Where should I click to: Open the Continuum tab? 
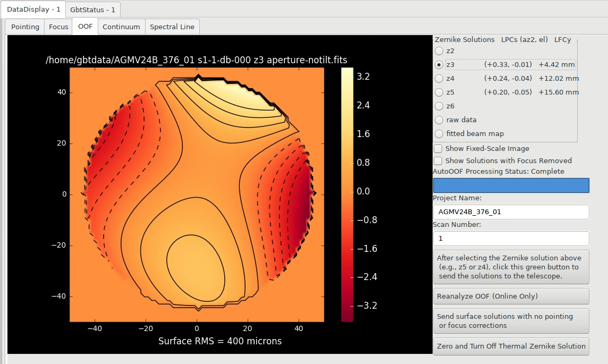pos(121,27)
